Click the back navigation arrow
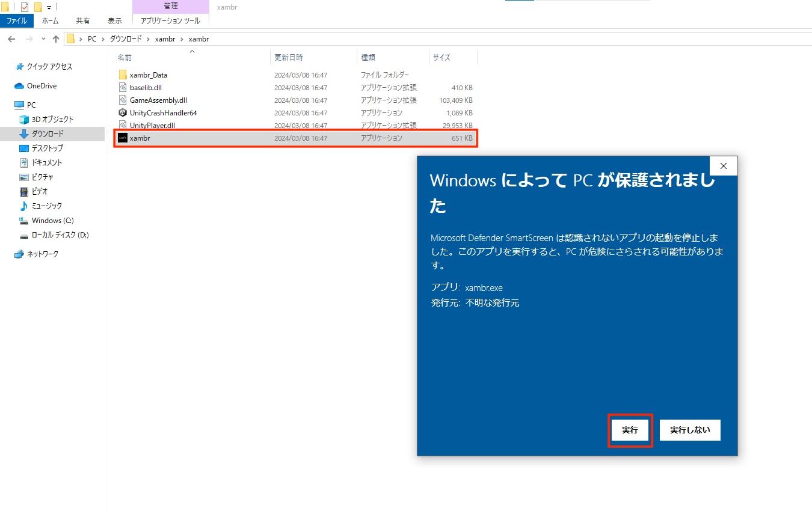Viewport: 812px width, 514px height. pyautogui.click(x=11, y=39)
